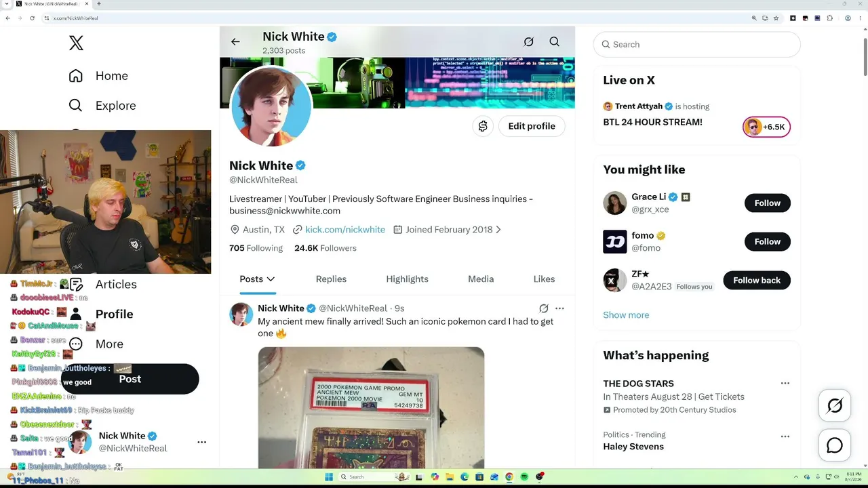Click the X search input field
The height and width of the screenshot is (488, 868).
click(x=697, y=45)
